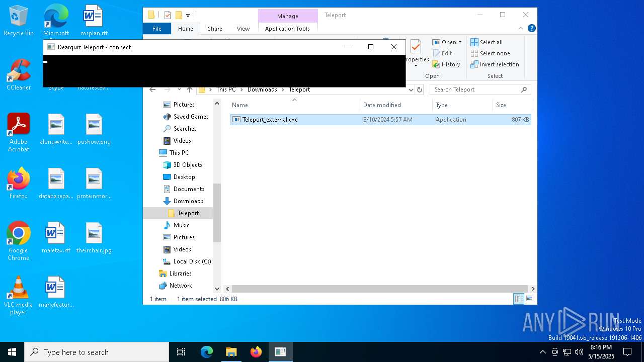644x362 pixels.
Task: Select 3D Objects in navigation pane
Action: tap(182, 165)
